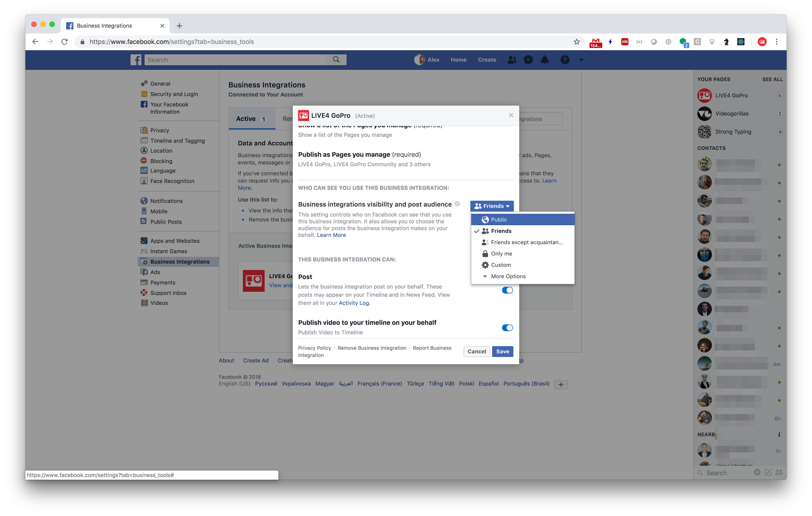
Task: Open Quick Help question mark icon
Action: (x=565, y=60)
